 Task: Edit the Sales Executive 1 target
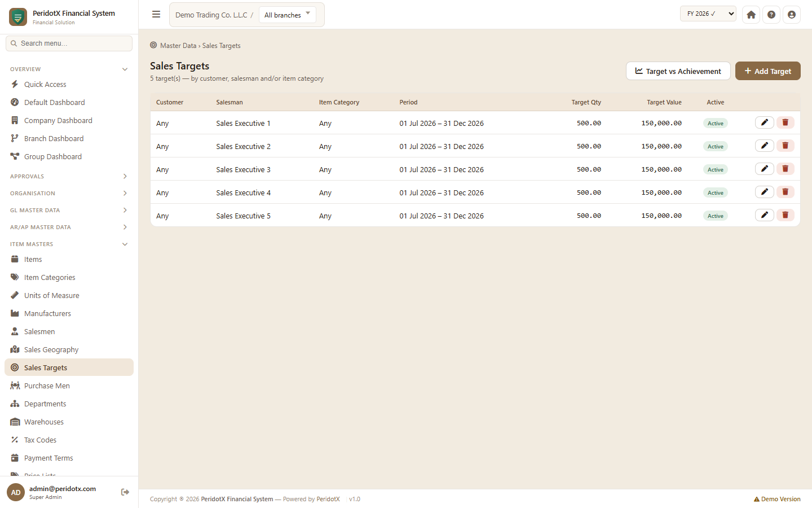point(764,122)
